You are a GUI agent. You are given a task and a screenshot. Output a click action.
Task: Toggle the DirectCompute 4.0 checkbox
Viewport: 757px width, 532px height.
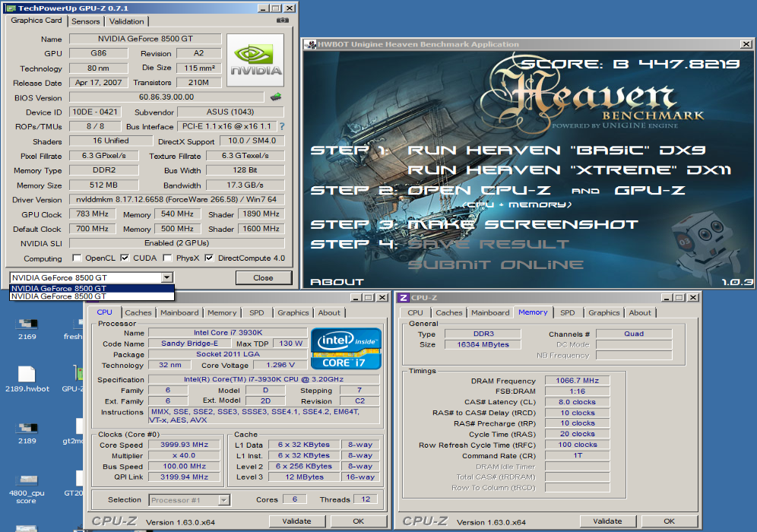pos(209,258)
